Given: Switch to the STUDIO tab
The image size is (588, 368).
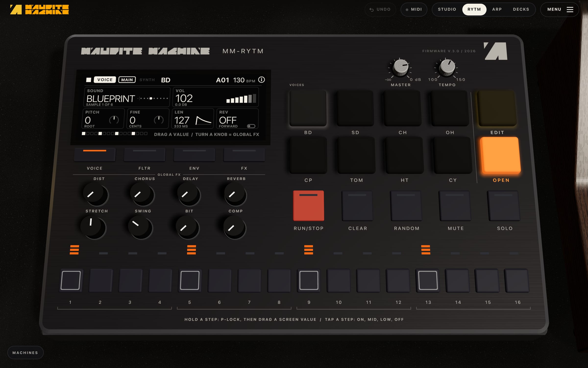Looking at the screenshot, I should coord(447,9).
